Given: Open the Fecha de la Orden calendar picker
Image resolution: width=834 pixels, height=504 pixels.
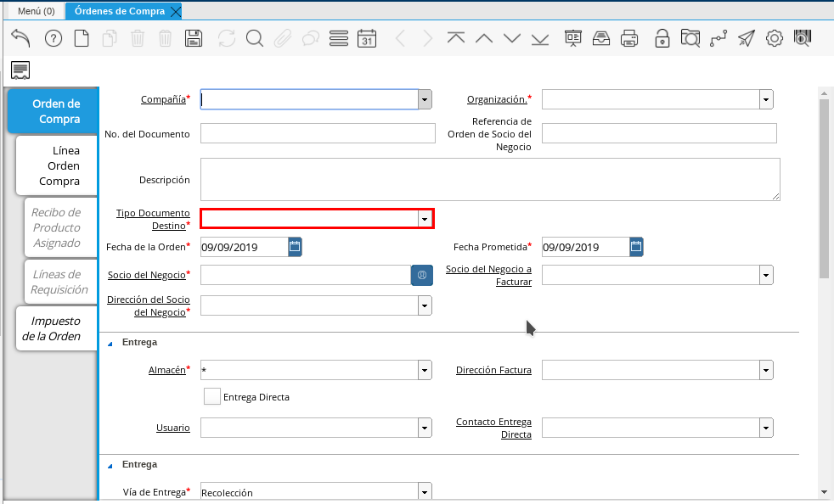Looking at the screenshot, I should click(x=295, y=247).
